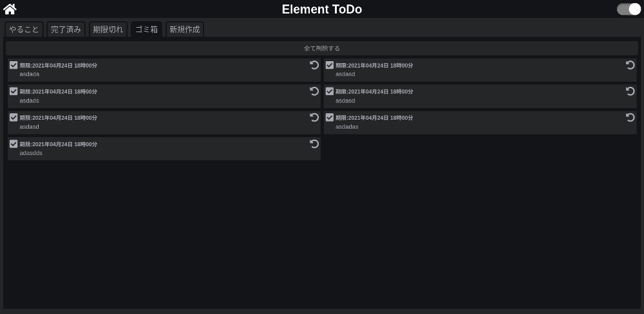Go to the home icon
The height and width of the screenshot is (314, 644).
coord(10,8)
